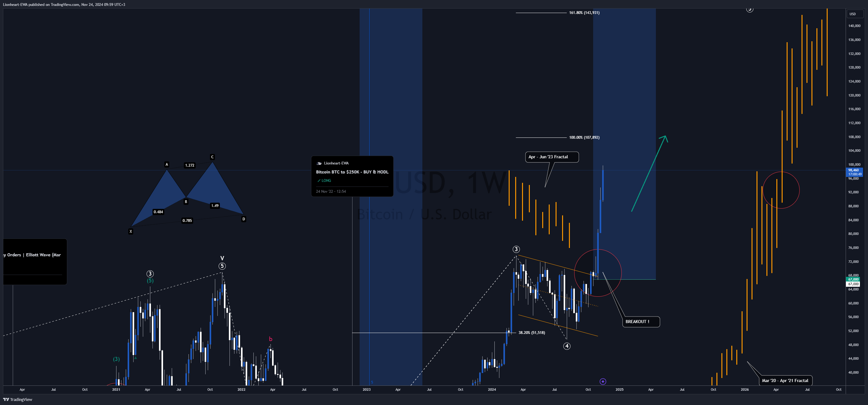
Task: Select the green (3) wave label near 2021
Action: click(x=116, y=359)
